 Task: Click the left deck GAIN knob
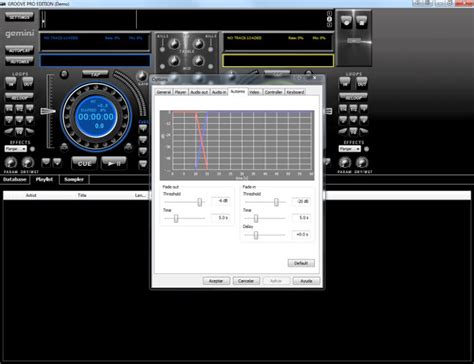click(143, 76)
